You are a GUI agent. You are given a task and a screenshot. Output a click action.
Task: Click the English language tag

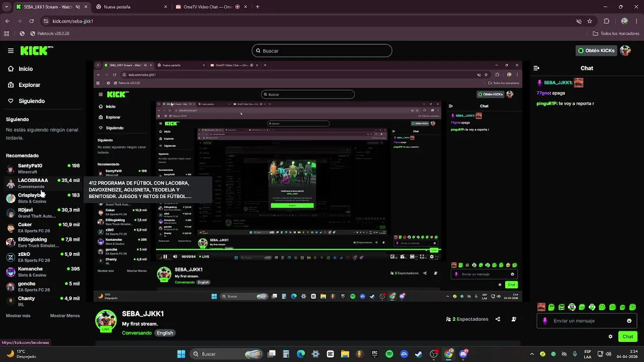point(165,333)
